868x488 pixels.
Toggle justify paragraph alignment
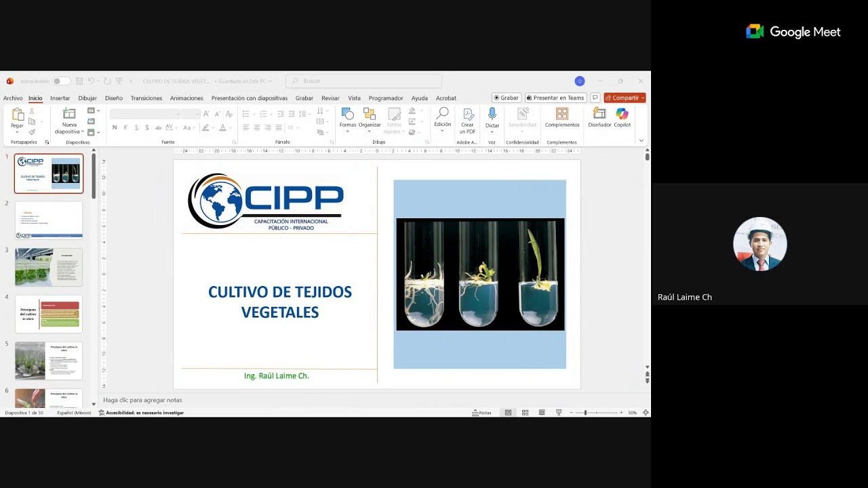[279, 127]
